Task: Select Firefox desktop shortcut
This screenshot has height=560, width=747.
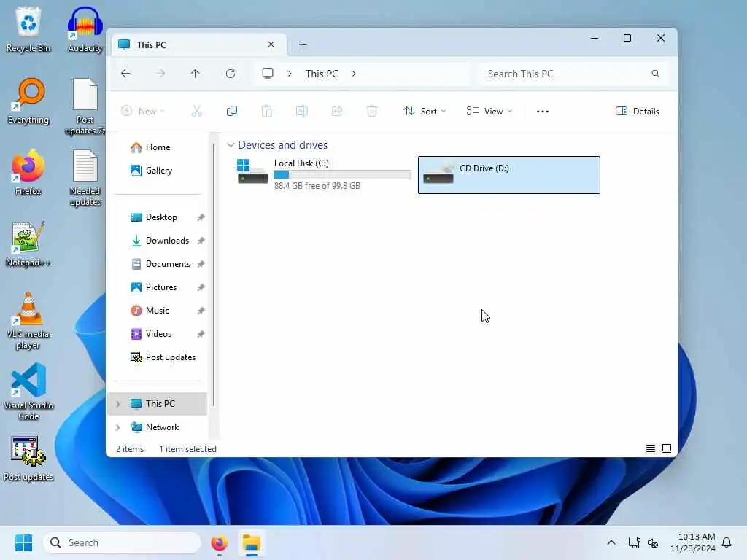Action: click(28, 172)
